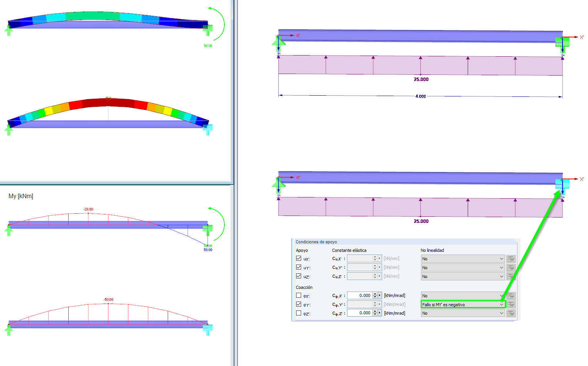Viewport: 588px width, 366px height.
Task: Select the -50.00 moment value label
Action: click(108, 300)
